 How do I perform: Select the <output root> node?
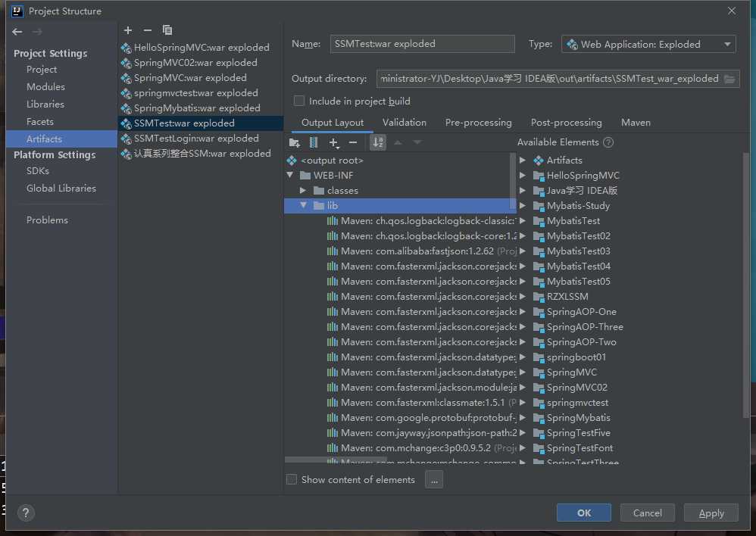333,160
